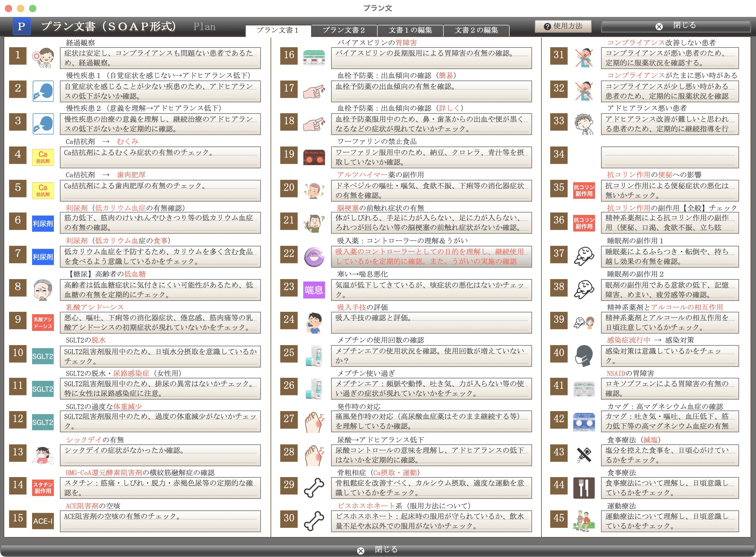
Task: Click the blue 利尿剤 icon for item 6
Action: [x=43, y=223]
